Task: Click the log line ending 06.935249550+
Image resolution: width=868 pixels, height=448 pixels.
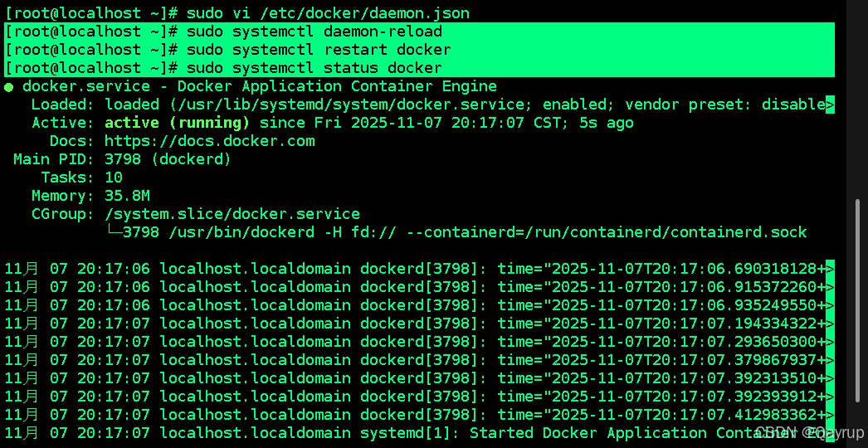Action: coord(419,305)
